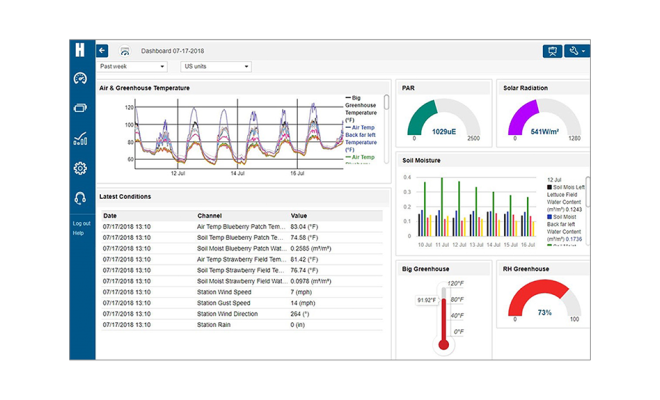This screenshot has height=400, width=660.
Task: Open the dashboard gauge icon in sidebar
Action: click(x=80, y=78)
